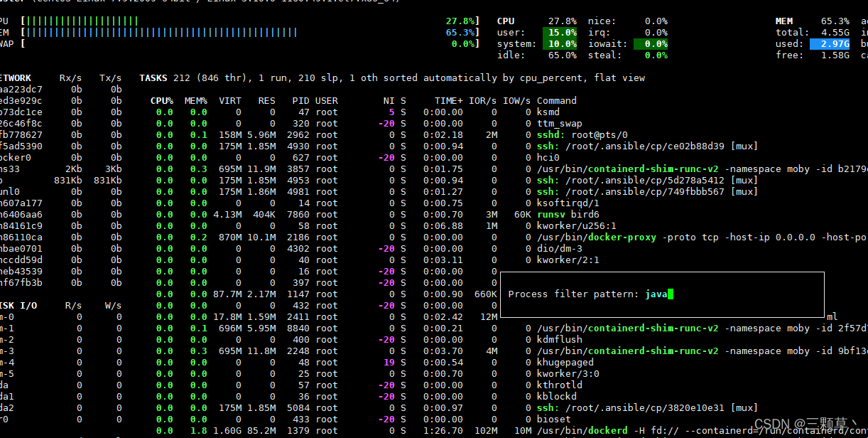Click the MEM% column header
This screenshot has width=868, height=438.
tap(196, 101)
